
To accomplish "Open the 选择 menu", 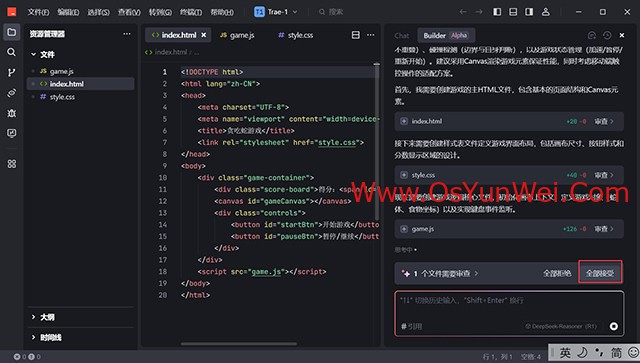I will [98, 12].
